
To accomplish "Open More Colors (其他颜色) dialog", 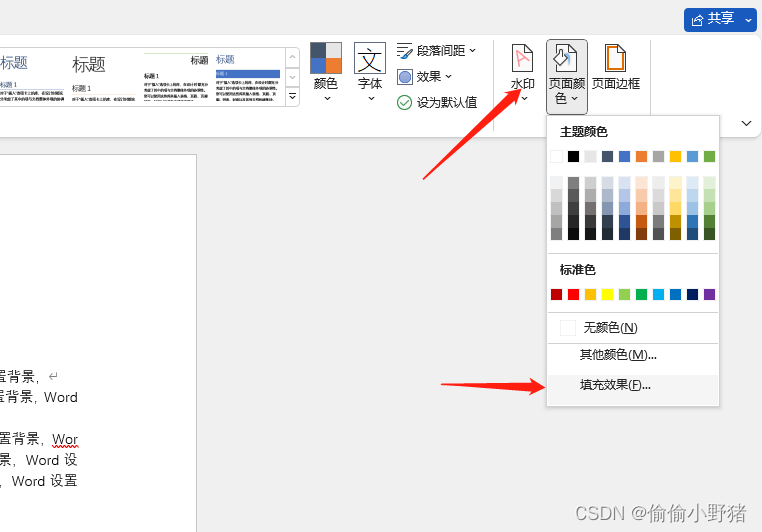I will pyautogui.click(x=633, y=355).
